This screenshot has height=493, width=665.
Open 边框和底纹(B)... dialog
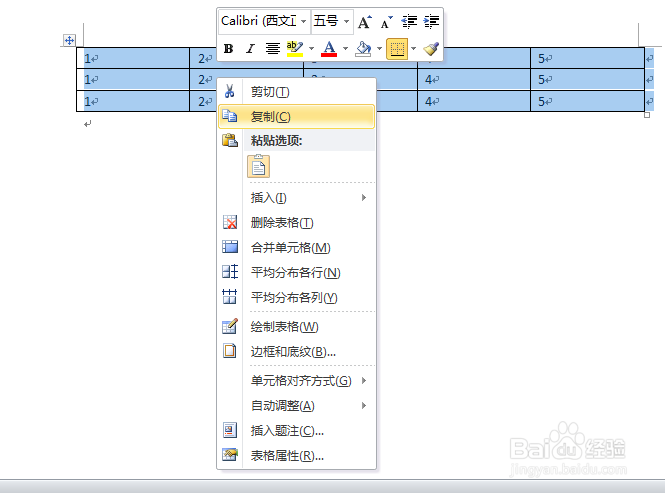point(296,352)
